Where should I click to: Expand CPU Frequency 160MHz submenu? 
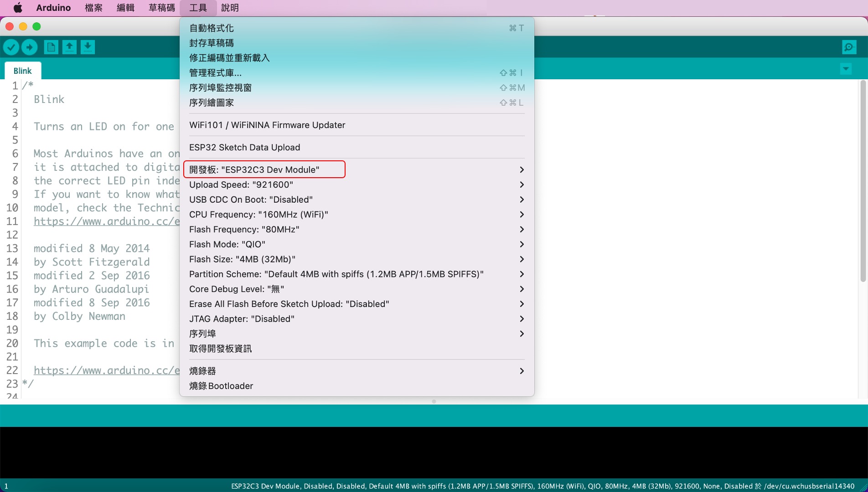tap(357, 215)
